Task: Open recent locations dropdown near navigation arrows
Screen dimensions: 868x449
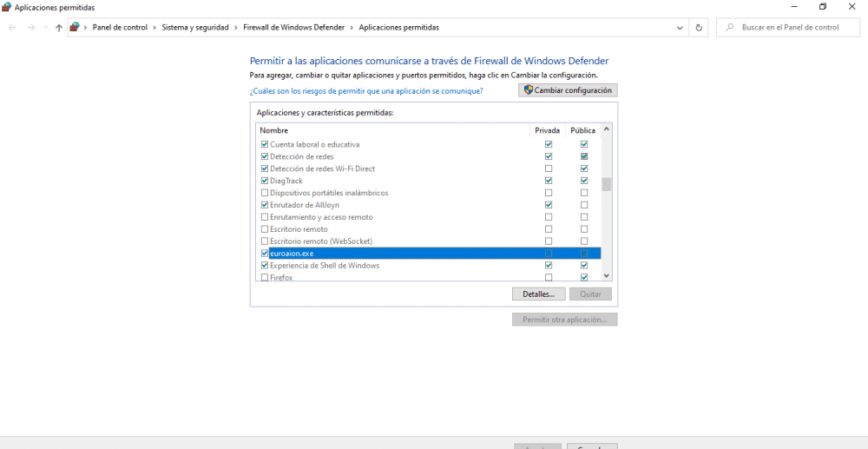Action: point(46,28)
